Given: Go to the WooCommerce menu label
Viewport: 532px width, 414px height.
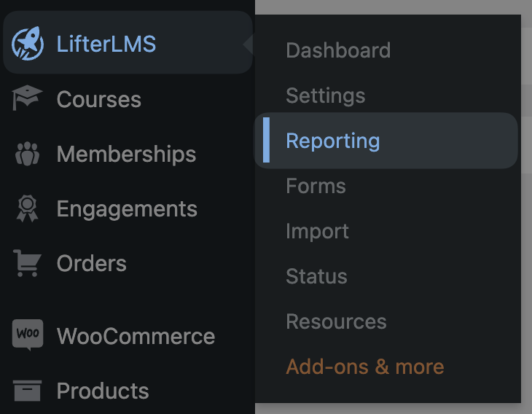Looking at the screenshot, I should click(136, 336).
